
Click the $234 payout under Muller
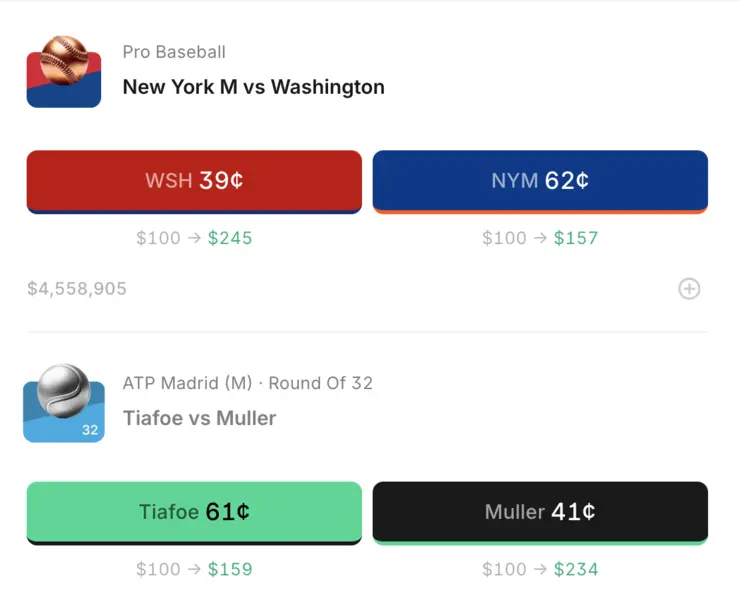tap(575, 569)
